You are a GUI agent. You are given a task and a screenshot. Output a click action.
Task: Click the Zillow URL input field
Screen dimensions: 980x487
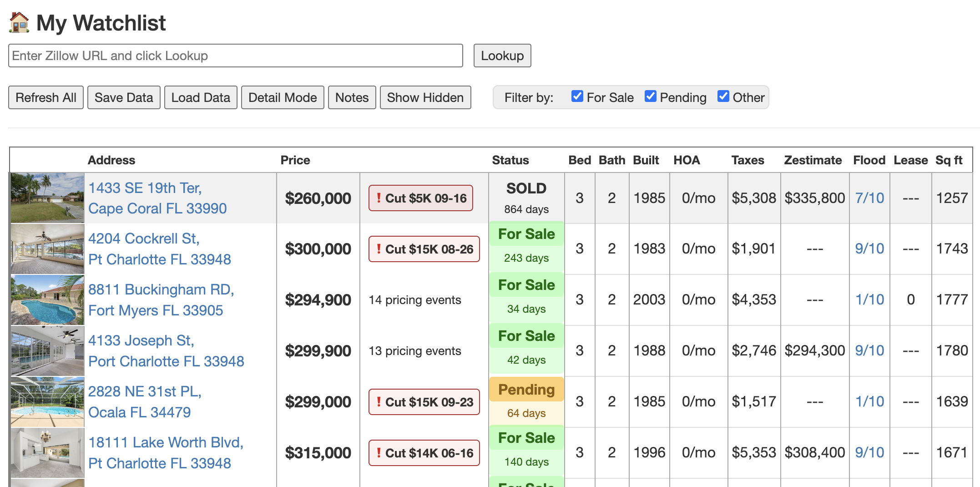(236, 56)
